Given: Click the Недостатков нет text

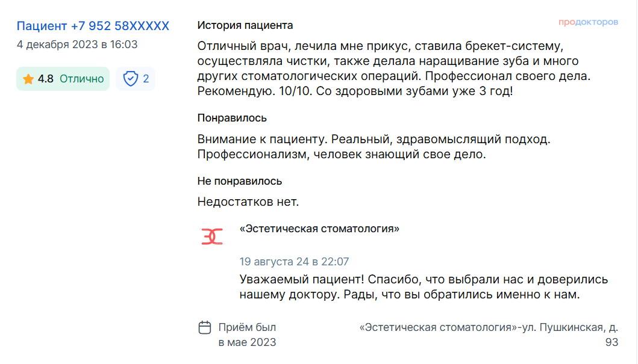Looking at the screenshot, I should click(x=248, y=202).
